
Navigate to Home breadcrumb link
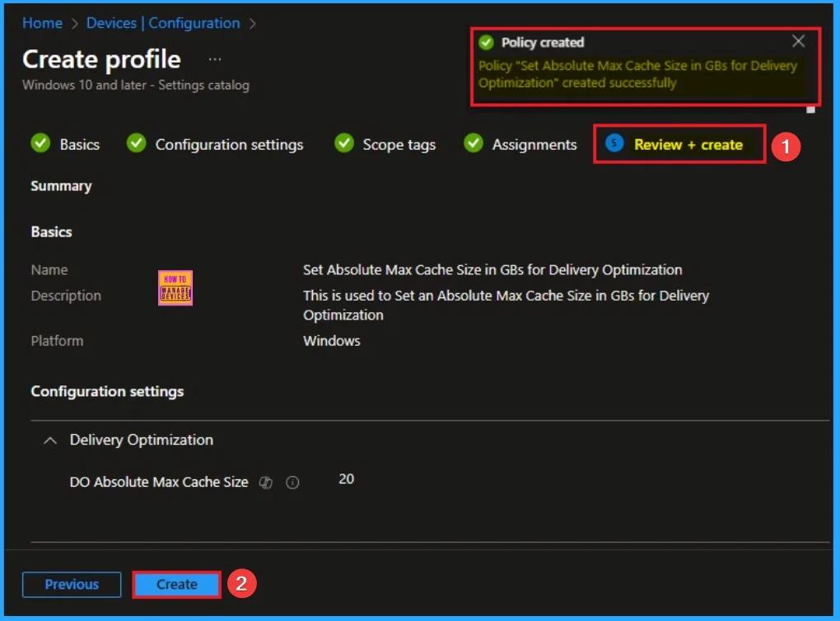pos(42,23)
